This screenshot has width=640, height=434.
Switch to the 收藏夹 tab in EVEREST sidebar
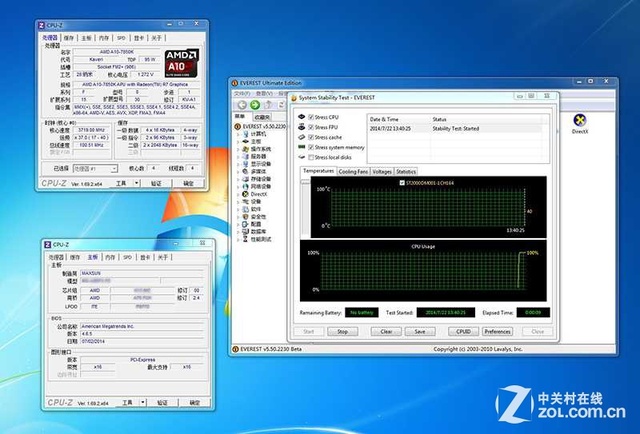tap(262, 117)
